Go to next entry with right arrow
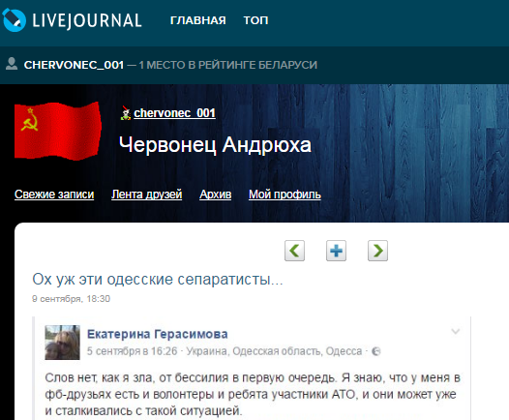The image size is (509, 420). pos(377,251)
